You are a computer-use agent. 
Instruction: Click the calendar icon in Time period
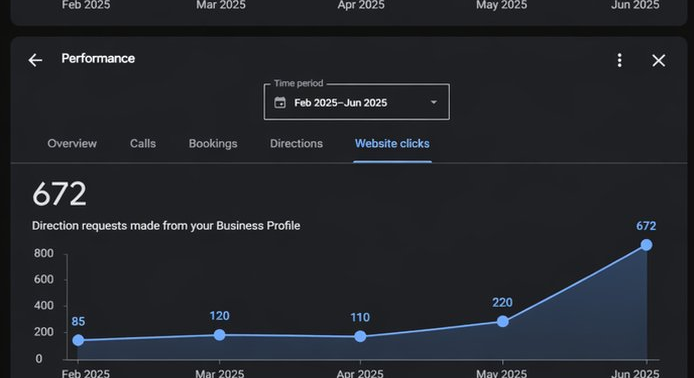[x=280, y=103]
